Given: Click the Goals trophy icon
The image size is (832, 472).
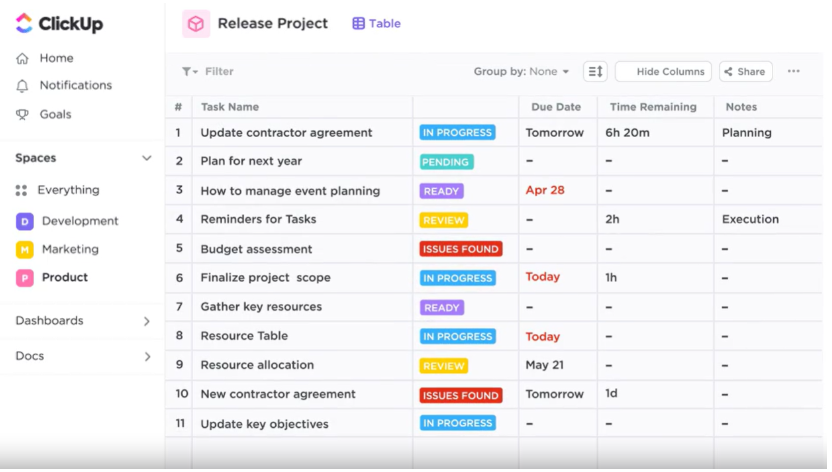Looking at the screenshot, I should click(22, 115).
